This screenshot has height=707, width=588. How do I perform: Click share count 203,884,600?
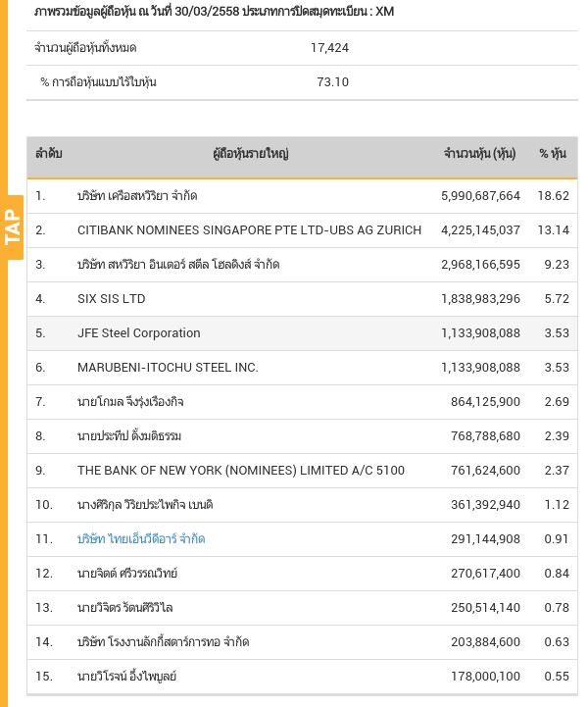pos(485,641)
